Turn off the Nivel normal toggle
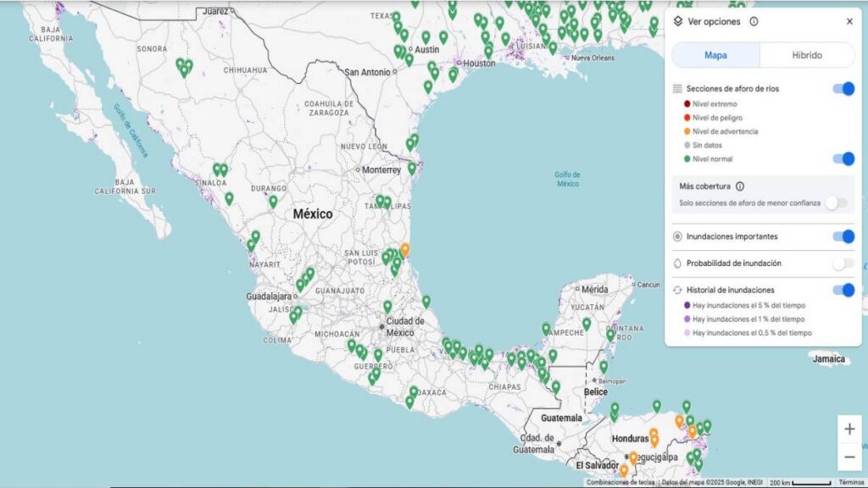 843,158
